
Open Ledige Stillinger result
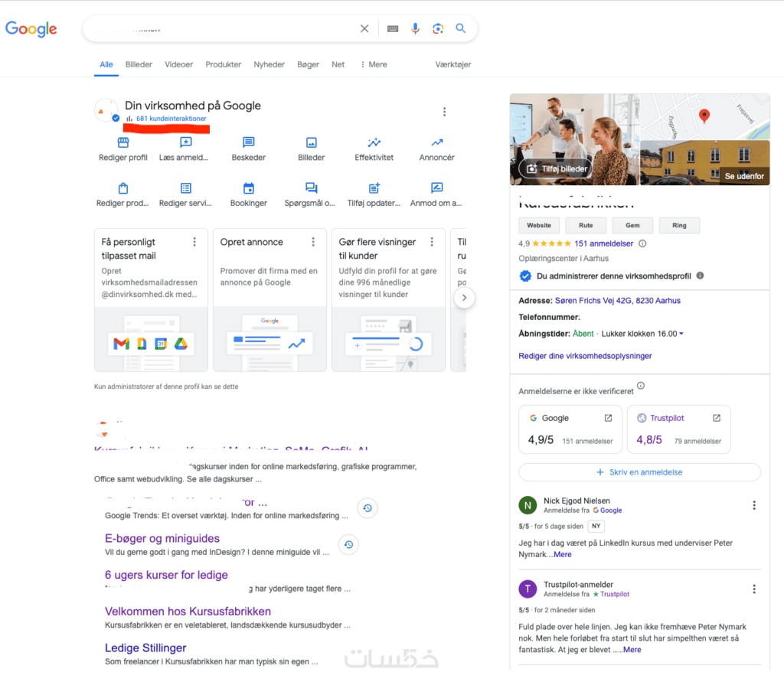(145, 648)
